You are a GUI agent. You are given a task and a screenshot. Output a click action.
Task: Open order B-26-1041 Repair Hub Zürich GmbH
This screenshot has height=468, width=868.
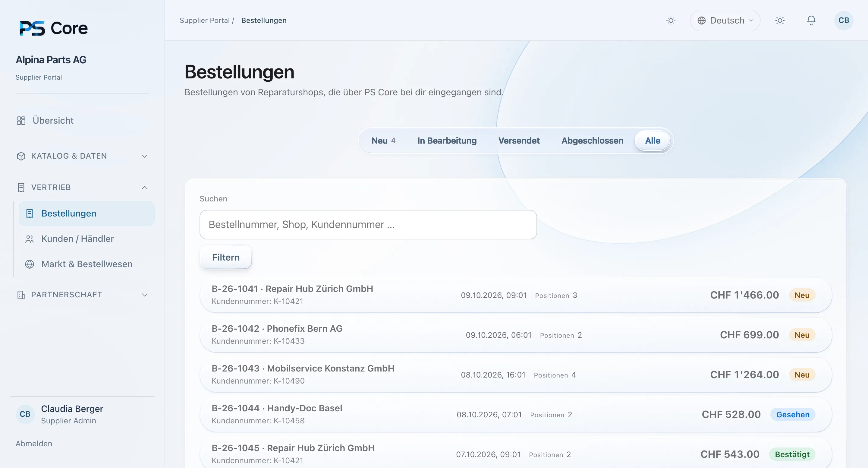(516, 295)
